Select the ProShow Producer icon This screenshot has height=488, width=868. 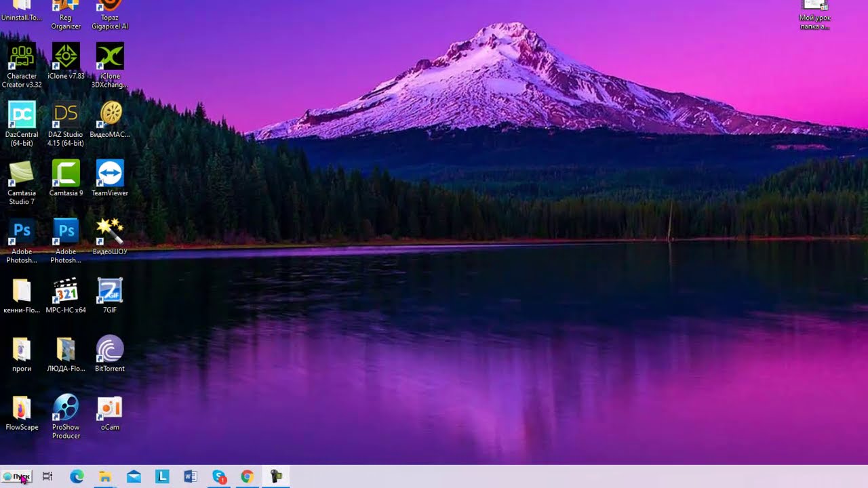(x=66, y=408)
